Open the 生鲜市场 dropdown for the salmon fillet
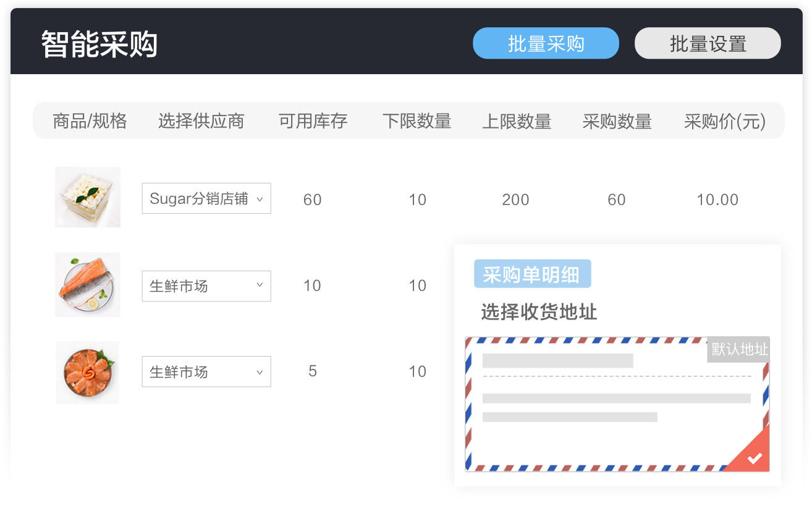This screenshot has width=812, height=508. (206, 286)
